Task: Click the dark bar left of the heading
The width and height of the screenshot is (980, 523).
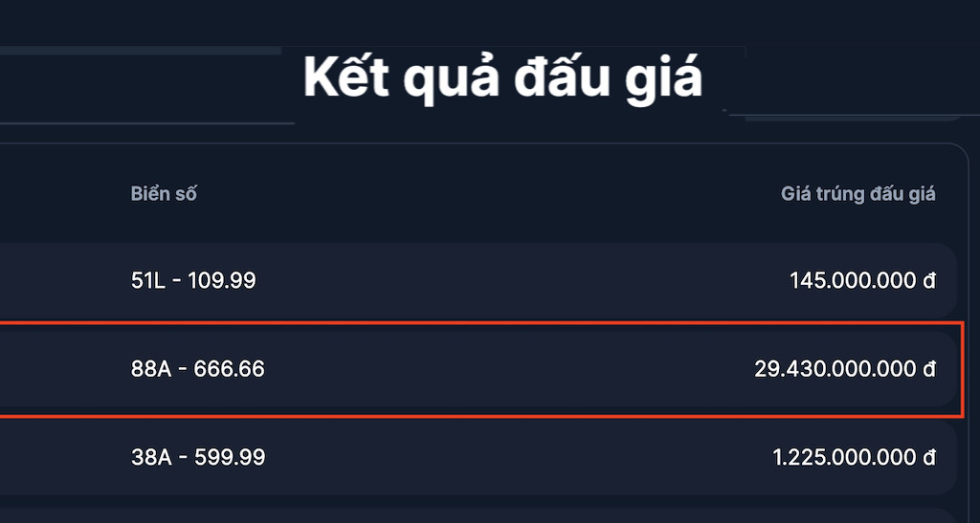Action: coord(144,88)
